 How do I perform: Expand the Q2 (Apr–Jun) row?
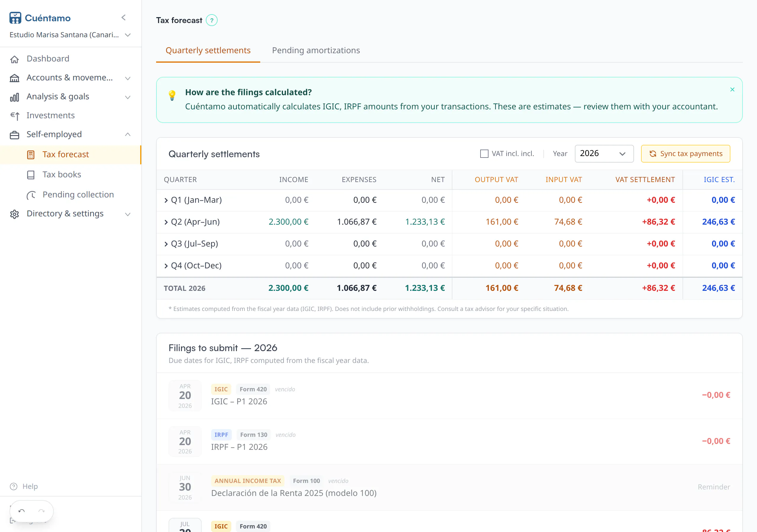coord(166,222)
